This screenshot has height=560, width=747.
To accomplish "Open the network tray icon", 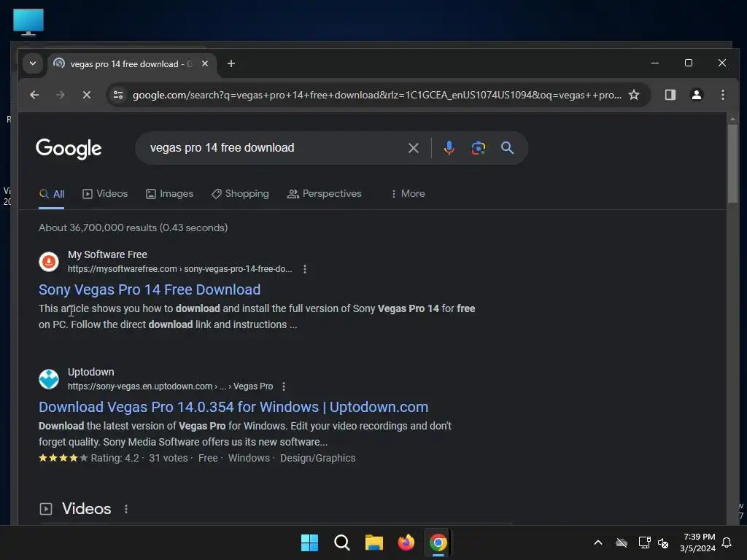I will 644,542.
